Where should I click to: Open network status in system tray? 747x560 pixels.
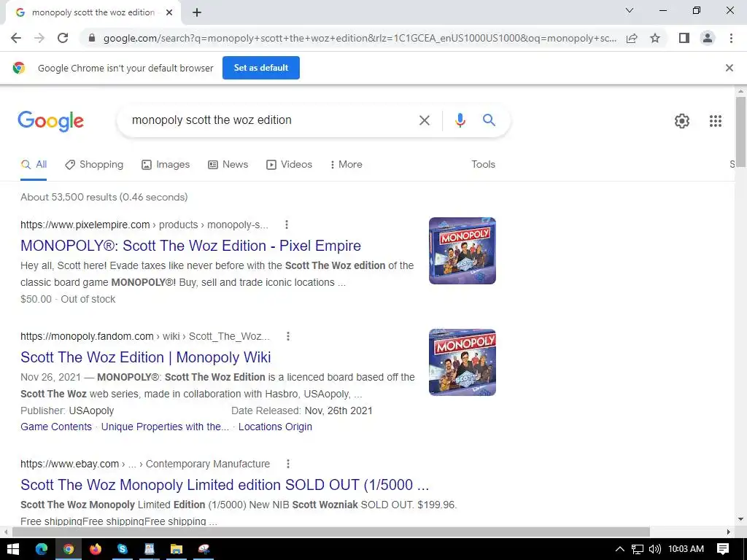click(x=638, y=549)
